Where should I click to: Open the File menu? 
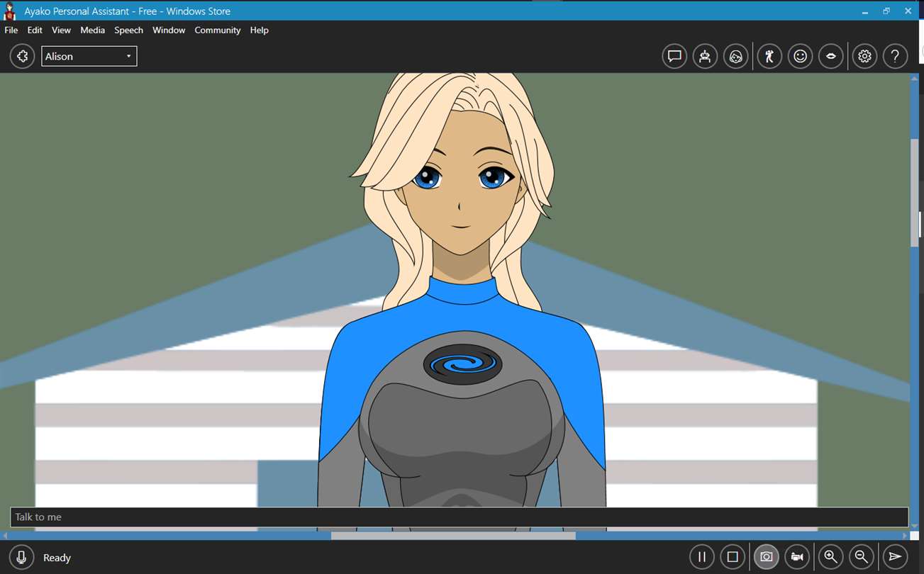[11, 30]
